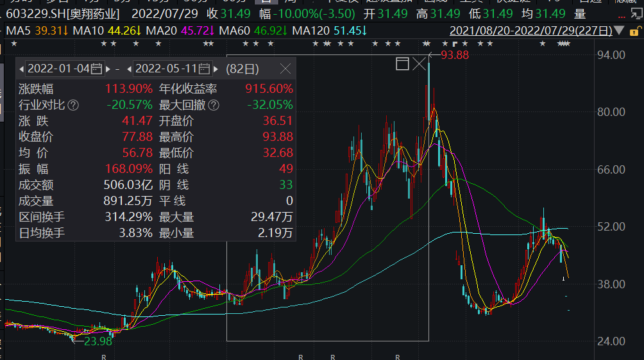
Task: Click the 52.00 price axis label
Action: tap(611, 227)
